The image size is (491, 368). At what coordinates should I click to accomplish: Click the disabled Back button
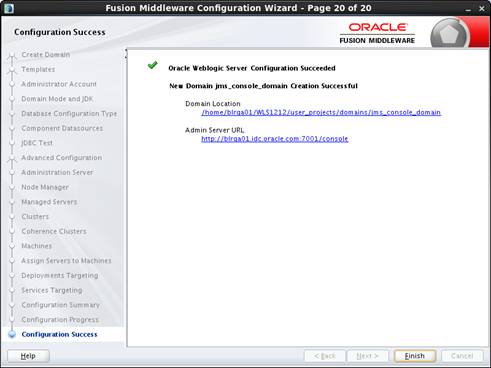tap(325, 356)
